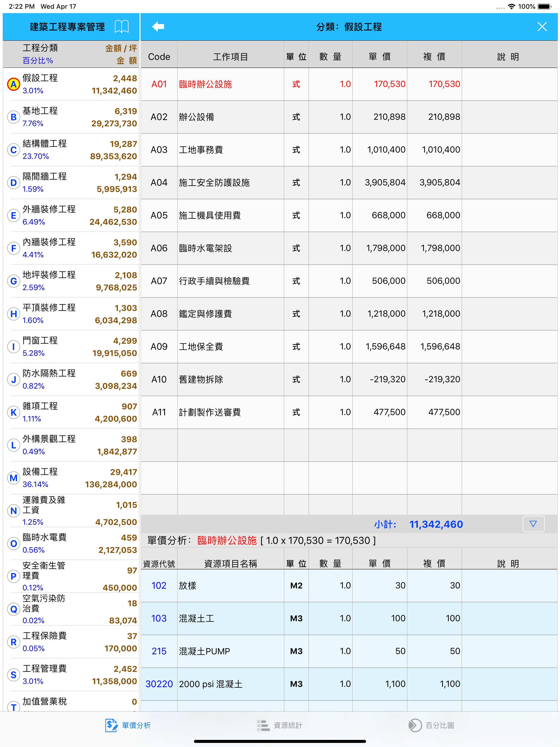Open resource code 102
The image size is (560, 747).
(159, 585)
